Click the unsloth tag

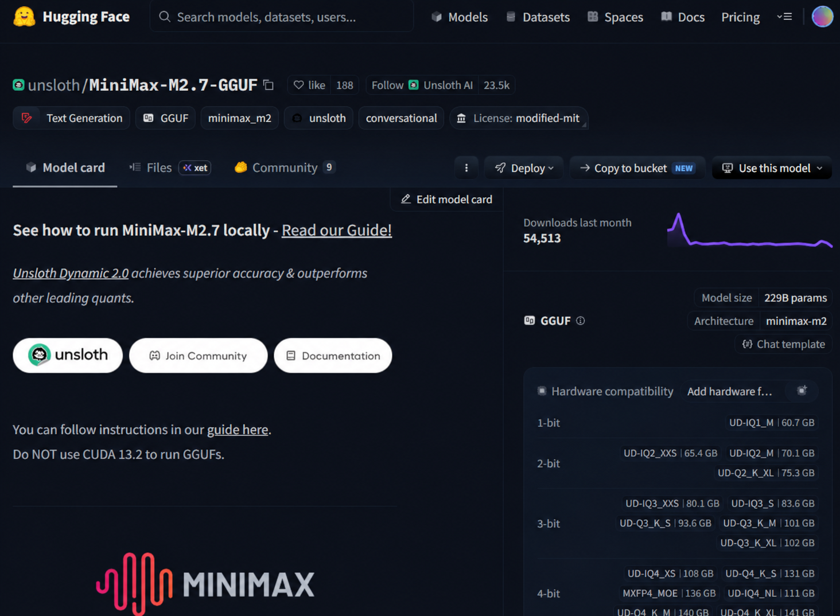[x=318, y=118]
